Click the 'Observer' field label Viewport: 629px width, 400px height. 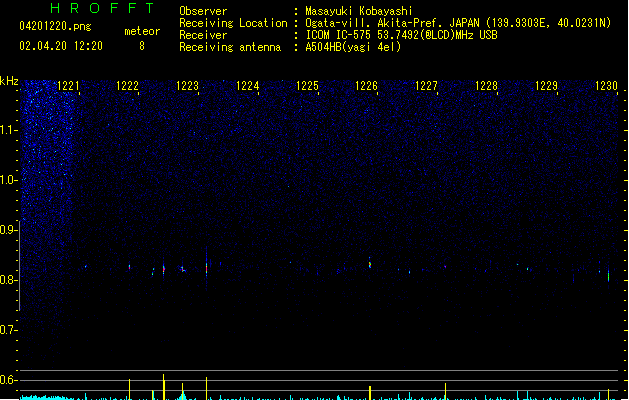click(203, 11)
